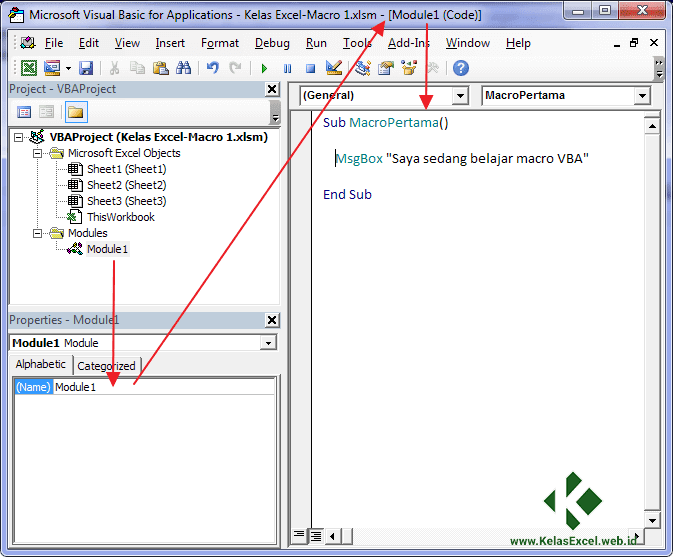Open the Object Browser toolbar icon

click(x=409, y=68)
